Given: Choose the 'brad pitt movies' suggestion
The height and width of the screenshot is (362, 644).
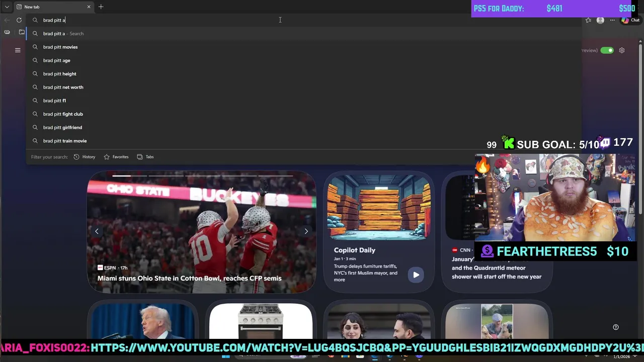Looking at the screenshot, I should point(304,47).
